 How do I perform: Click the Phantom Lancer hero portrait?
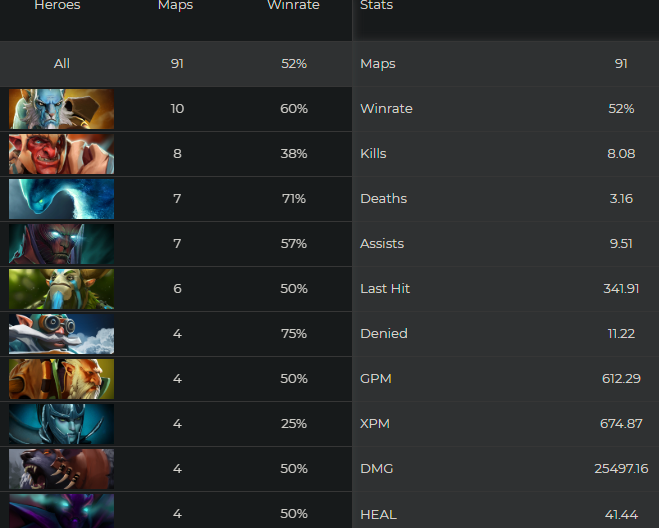[61, 109]
